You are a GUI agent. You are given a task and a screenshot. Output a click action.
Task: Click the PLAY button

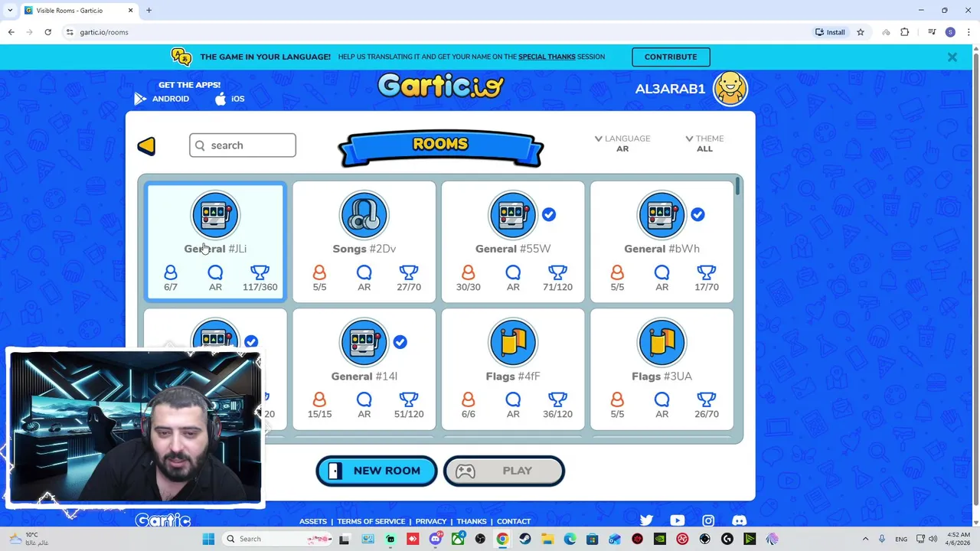pos(504,471)
